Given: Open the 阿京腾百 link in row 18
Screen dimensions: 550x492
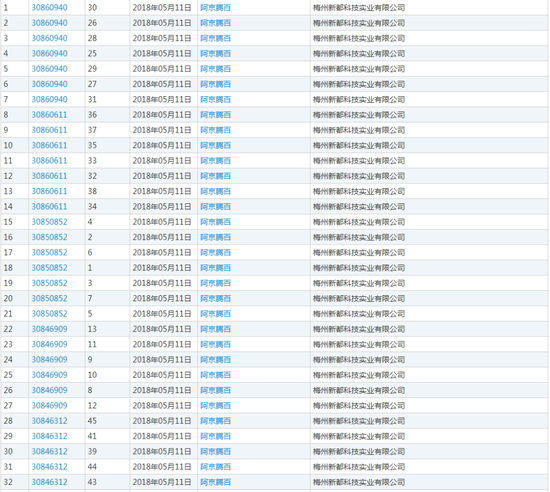Looking at the screenshot, I should (215, 268).
